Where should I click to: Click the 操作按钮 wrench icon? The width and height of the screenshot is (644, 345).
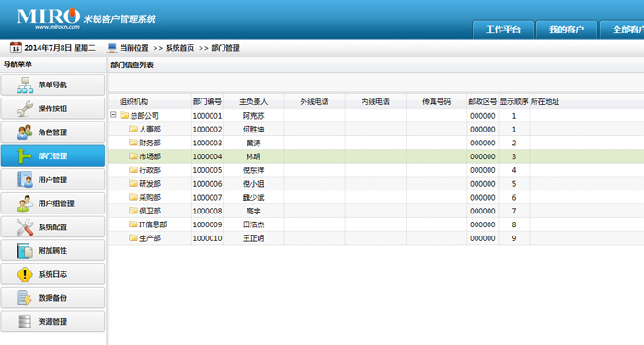(25, 109)
